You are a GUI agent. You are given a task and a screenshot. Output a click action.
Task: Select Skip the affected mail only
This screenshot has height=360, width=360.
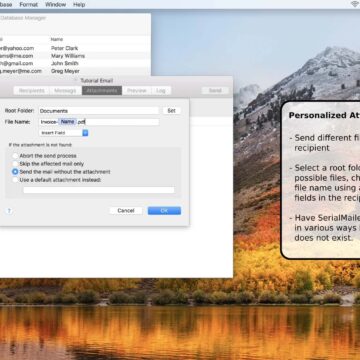(x=15, y=164)
